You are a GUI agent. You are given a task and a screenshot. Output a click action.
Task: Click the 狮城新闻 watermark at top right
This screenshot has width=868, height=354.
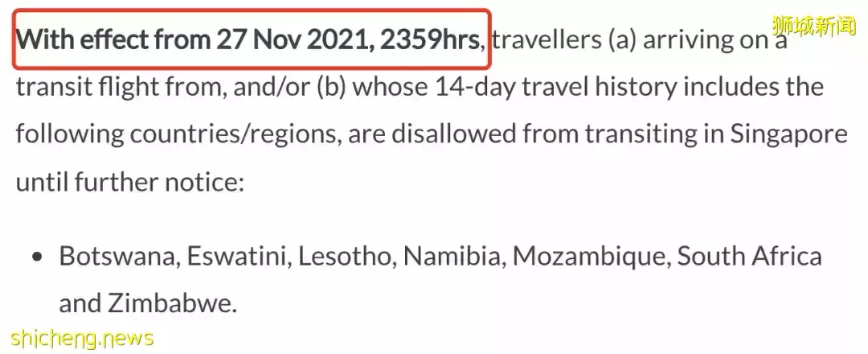coord(813,26)
